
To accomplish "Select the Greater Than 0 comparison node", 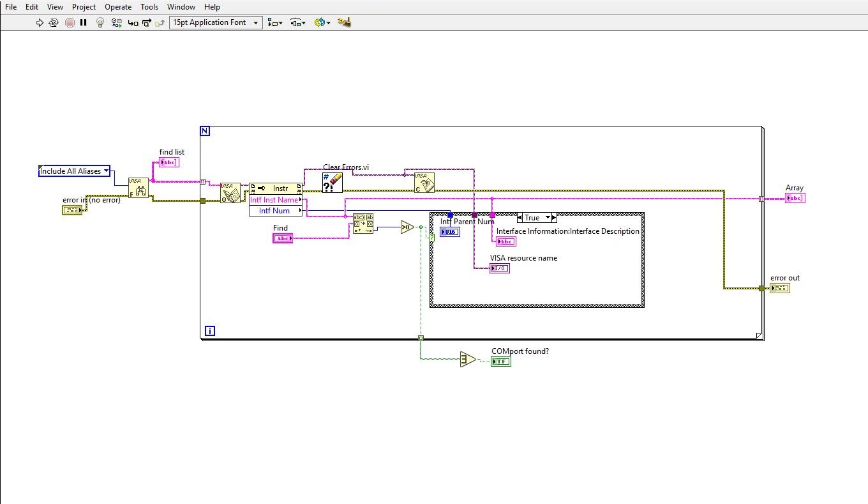I will (x=408, y=227).
